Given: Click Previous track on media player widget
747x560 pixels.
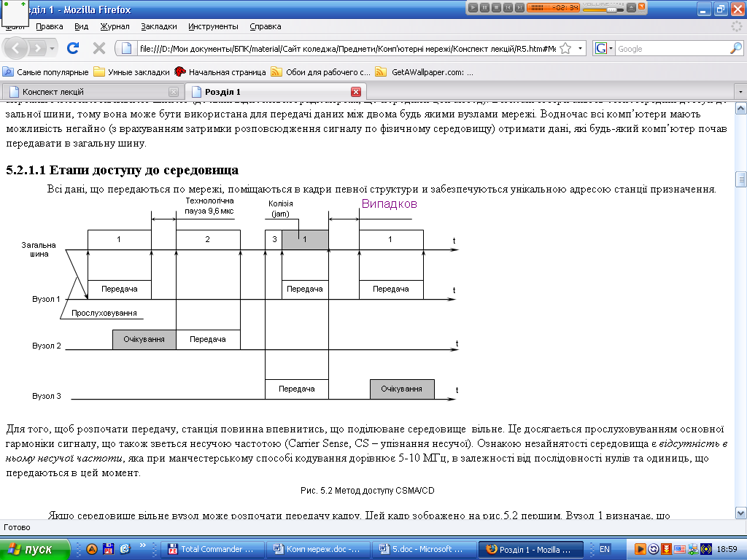Looking at the screenshot, I should point(508,7).
